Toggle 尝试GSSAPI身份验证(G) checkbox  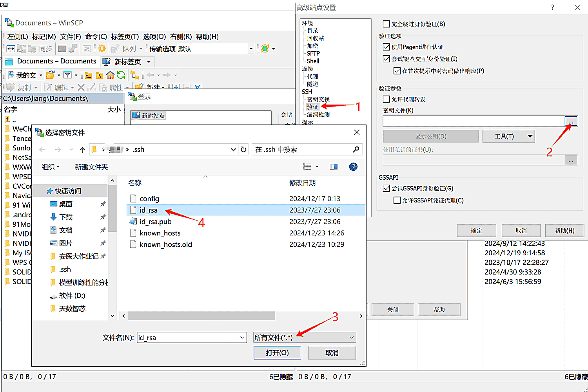(x=387, y=188)
